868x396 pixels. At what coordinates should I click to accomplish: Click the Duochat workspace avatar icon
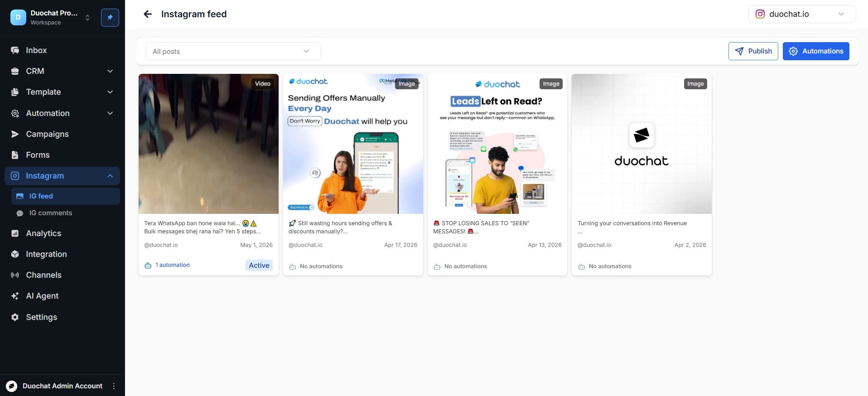click(x=18, y=17)
